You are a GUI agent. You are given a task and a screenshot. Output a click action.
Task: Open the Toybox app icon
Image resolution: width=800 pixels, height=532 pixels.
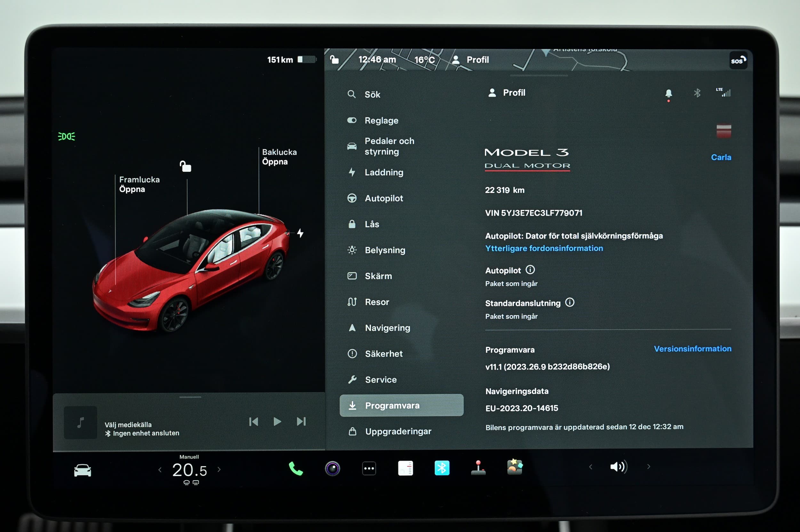point(515,467)
